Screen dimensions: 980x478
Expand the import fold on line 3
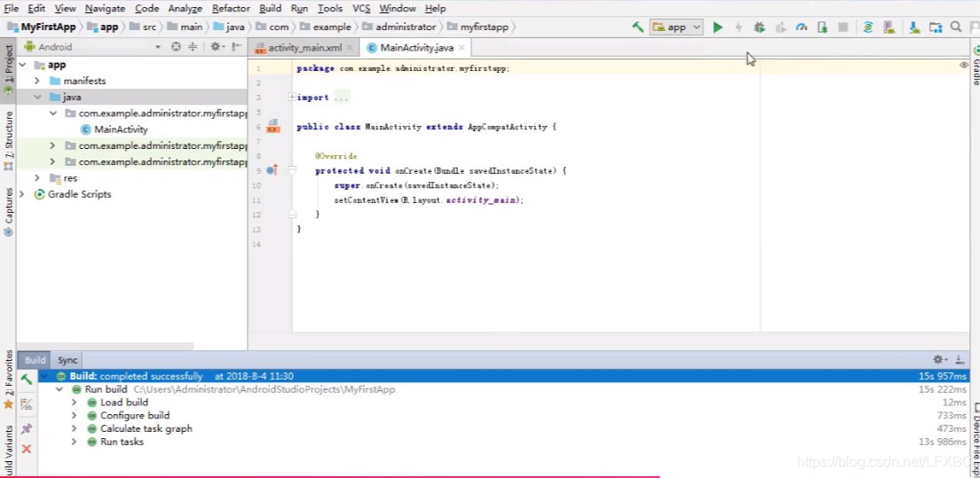[292, 98]
